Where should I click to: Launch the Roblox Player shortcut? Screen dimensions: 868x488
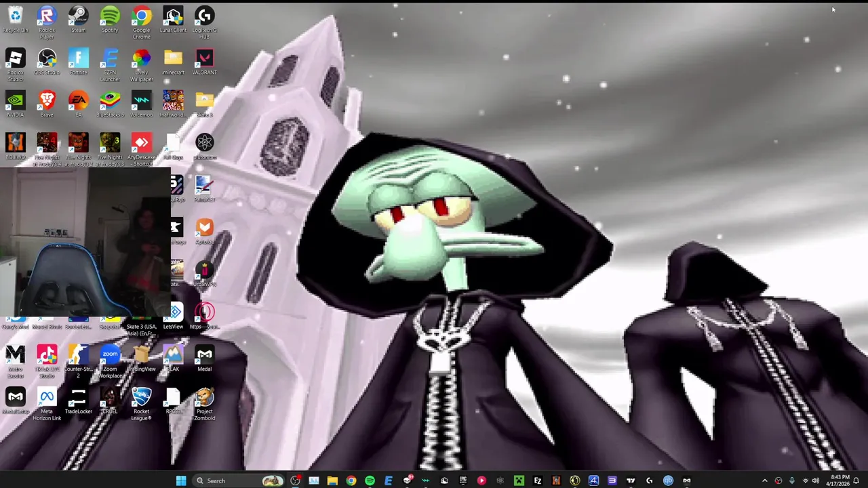[47, 22]
